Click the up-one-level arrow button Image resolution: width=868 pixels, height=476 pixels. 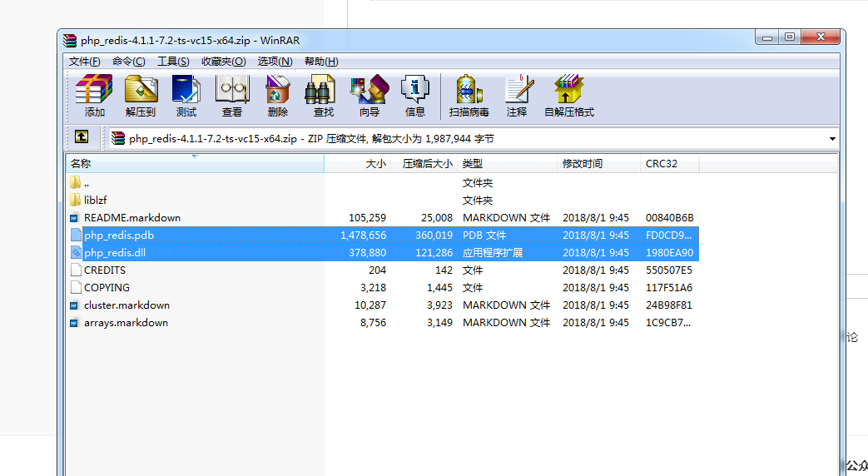82,137
